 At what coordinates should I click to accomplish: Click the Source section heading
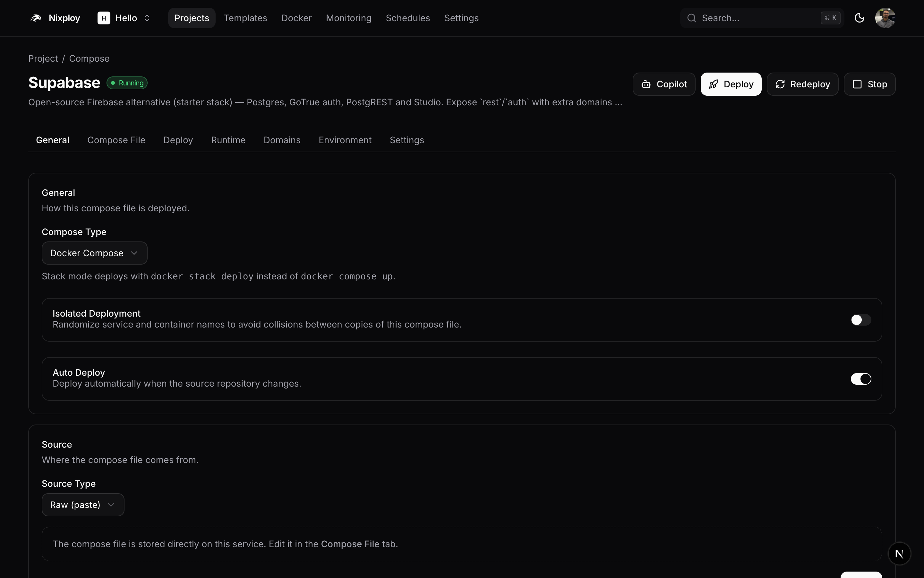57,445
